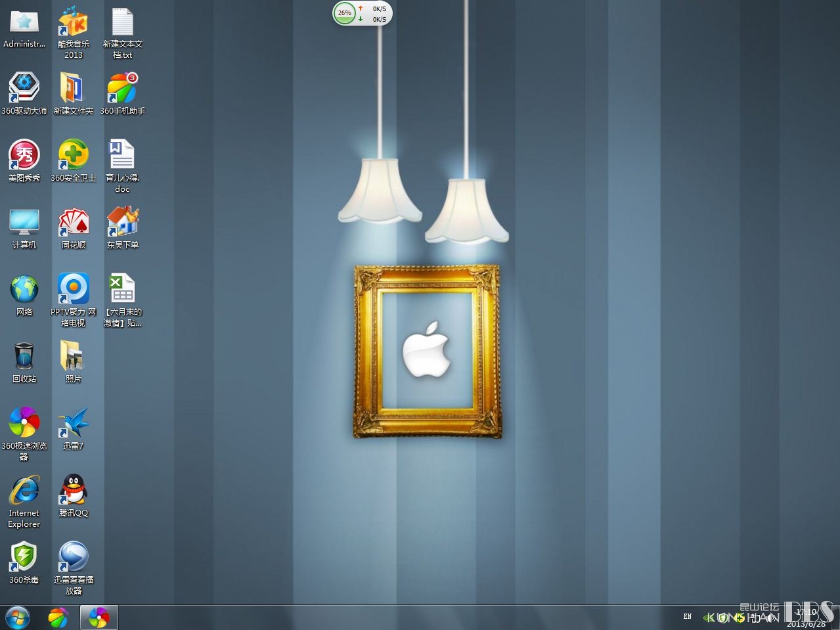The width and height of the screenshot is (840, 630).
Task: Select the 迅雷7 hummingbird shortcut
Action: point(74,429)
